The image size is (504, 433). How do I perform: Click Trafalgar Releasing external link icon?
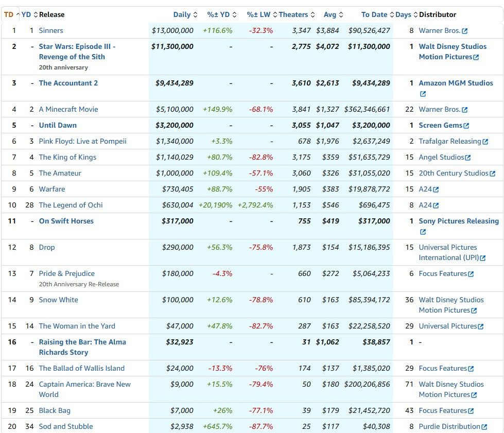point(485,142)
